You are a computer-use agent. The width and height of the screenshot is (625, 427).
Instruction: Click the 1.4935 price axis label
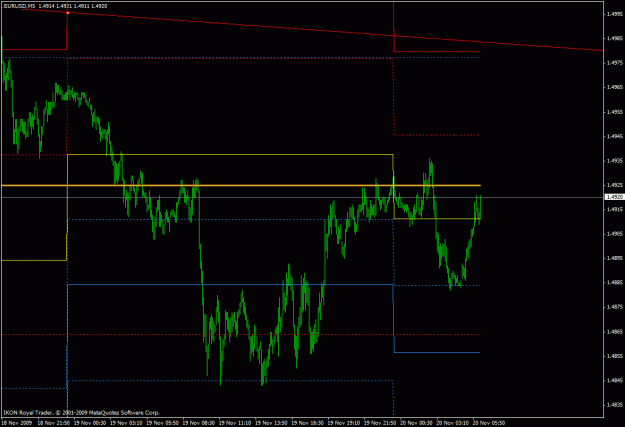click(x=614, y=160)
